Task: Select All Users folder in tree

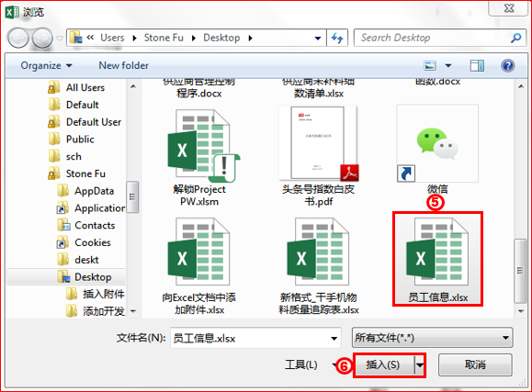Action: 76,87
